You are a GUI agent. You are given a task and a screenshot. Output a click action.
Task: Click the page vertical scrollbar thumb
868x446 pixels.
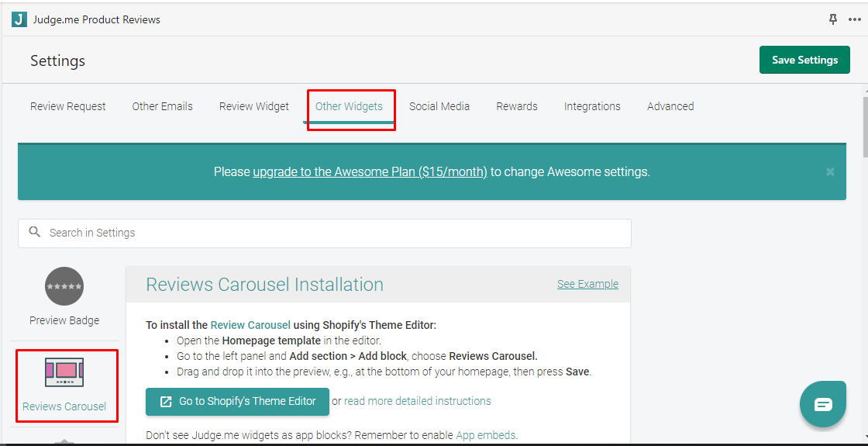(865, 127)
